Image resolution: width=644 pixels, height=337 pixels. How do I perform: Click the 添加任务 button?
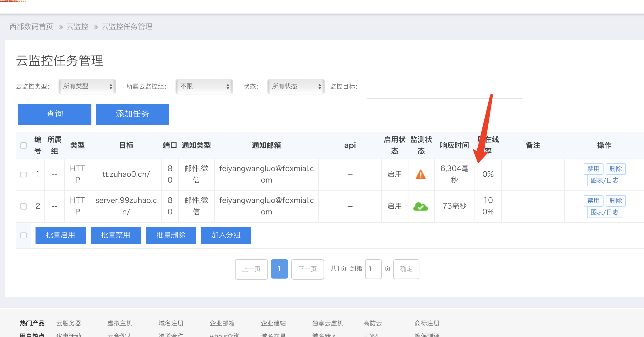(x=132, y=114)
